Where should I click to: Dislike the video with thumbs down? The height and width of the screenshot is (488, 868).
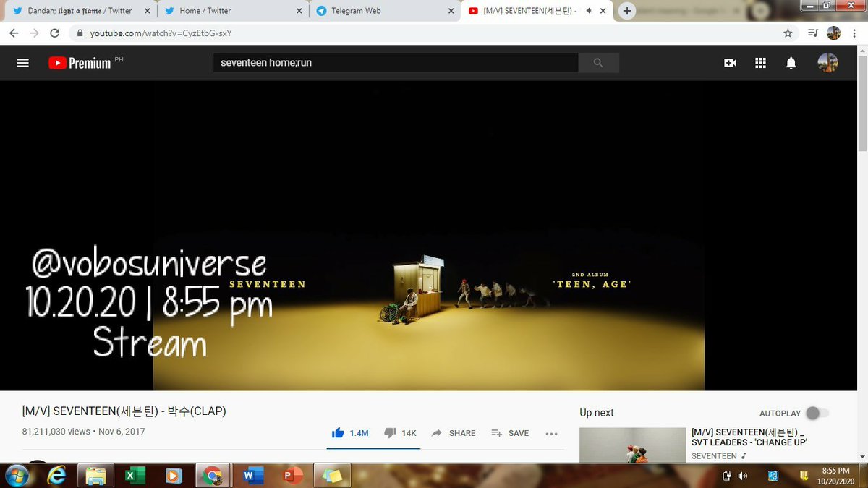[400, 433]
